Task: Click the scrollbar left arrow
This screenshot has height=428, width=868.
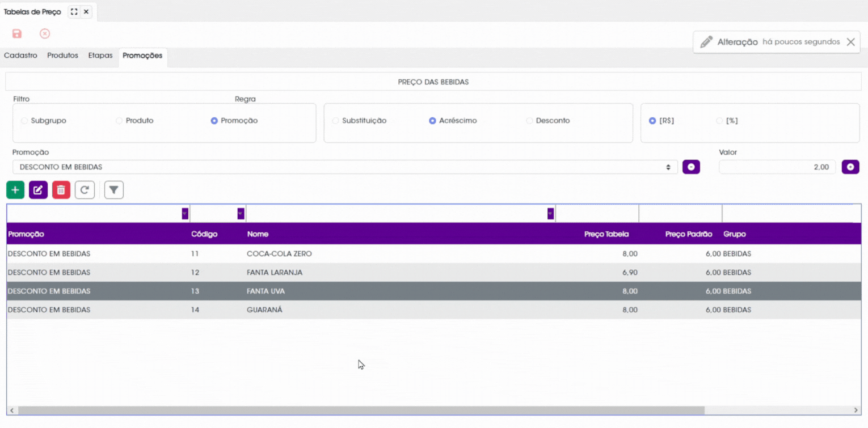Action: point(11,410)
